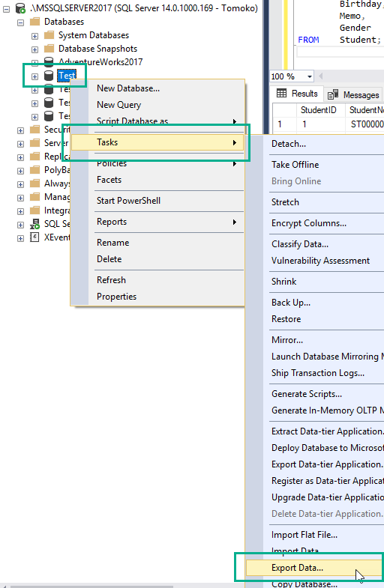Choose Upgrade Data-tier Application menu entry
Screen dimensions: 384x588
click(x=315, y=497)
